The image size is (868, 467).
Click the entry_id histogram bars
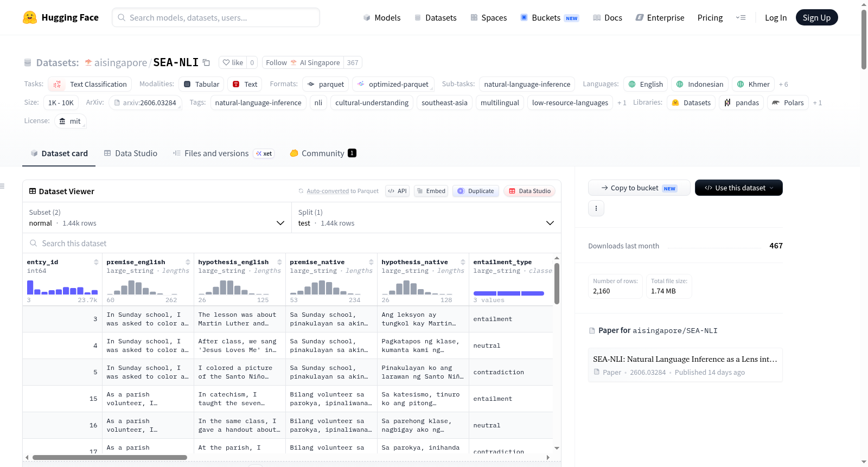[62, 287]
